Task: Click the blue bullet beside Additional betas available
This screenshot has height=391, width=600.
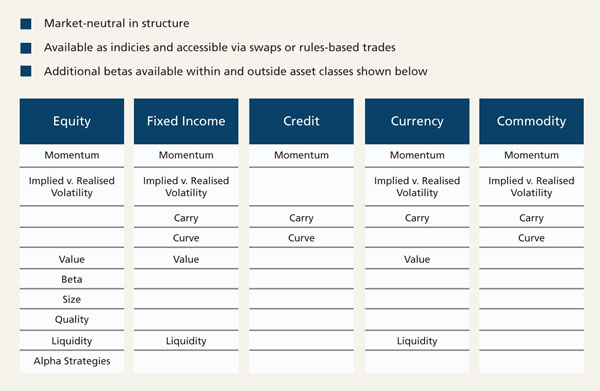Action: click(26, 71)
